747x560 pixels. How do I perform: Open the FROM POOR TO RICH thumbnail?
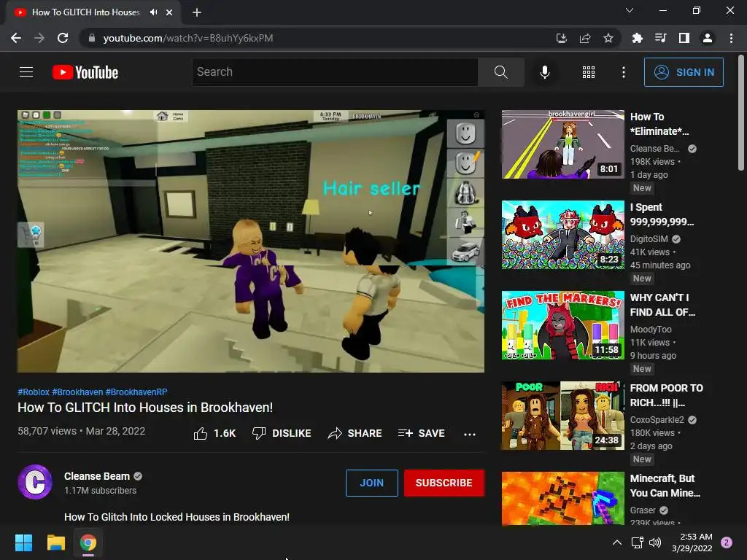562,416
